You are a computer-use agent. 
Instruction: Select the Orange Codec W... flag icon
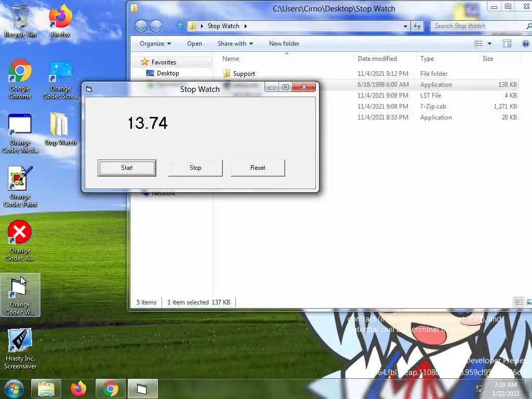pos(20,295)
